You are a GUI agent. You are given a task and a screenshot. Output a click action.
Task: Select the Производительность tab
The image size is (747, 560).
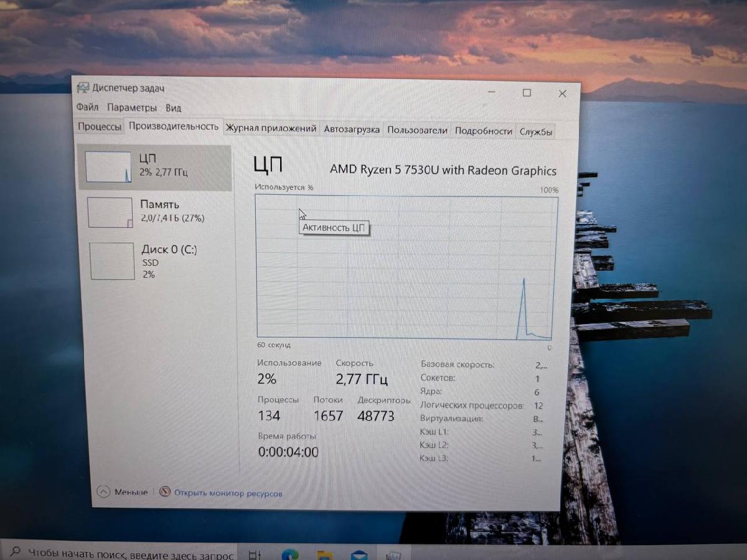click(174, 126)
